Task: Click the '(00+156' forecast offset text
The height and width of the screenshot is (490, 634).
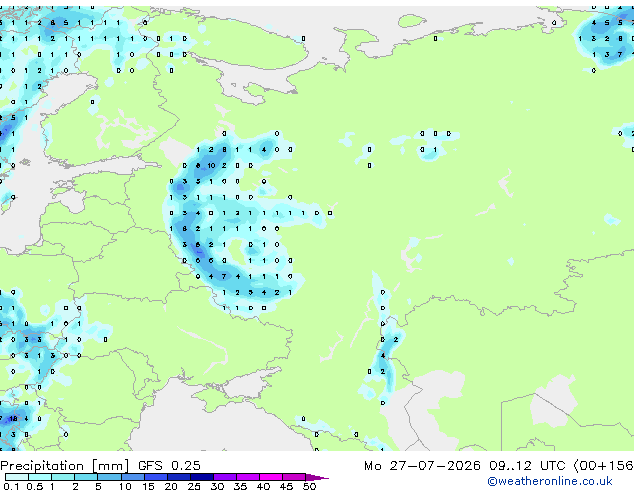Action: pos(603,466)
